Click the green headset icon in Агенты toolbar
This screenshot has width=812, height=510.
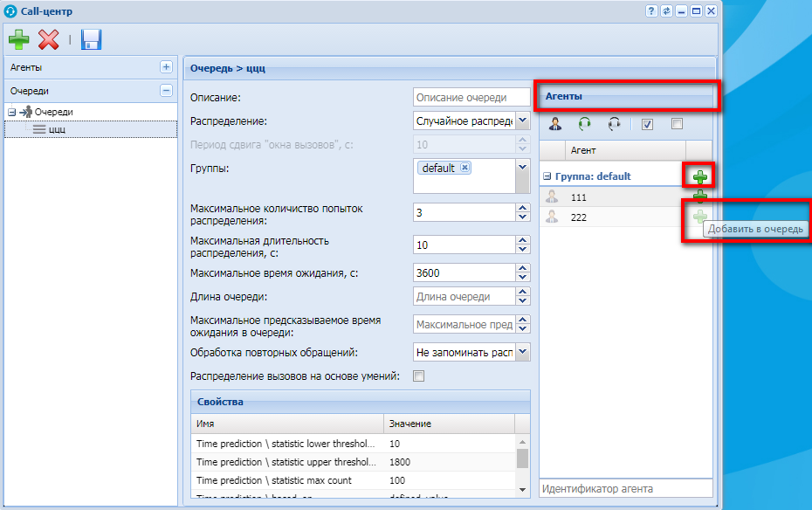click(584, 124)
